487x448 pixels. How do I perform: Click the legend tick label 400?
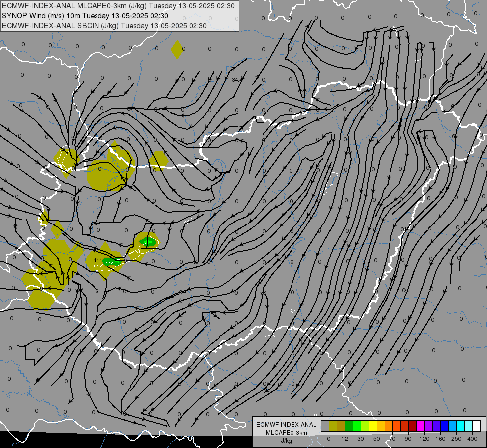[472, 439]
